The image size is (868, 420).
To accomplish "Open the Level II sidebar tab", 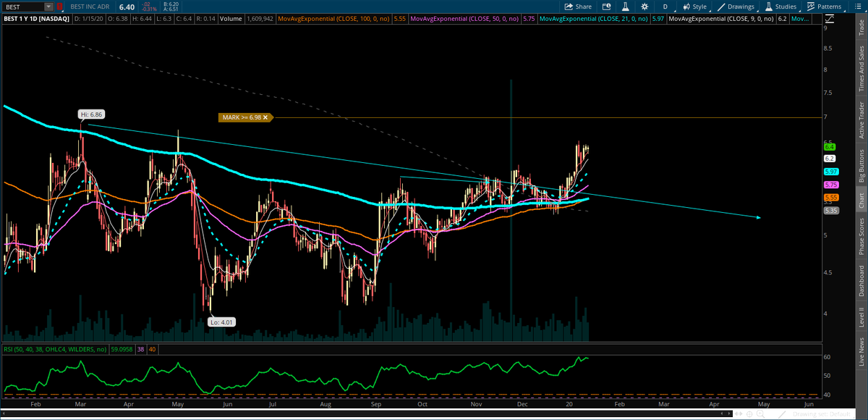I will [x=861, y=317].
